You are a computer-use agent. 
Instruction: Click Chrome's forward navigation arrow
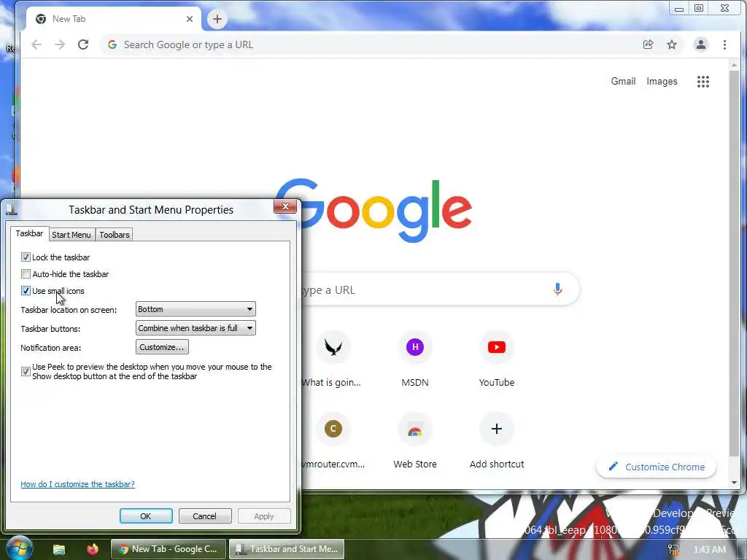coord(60,44)
